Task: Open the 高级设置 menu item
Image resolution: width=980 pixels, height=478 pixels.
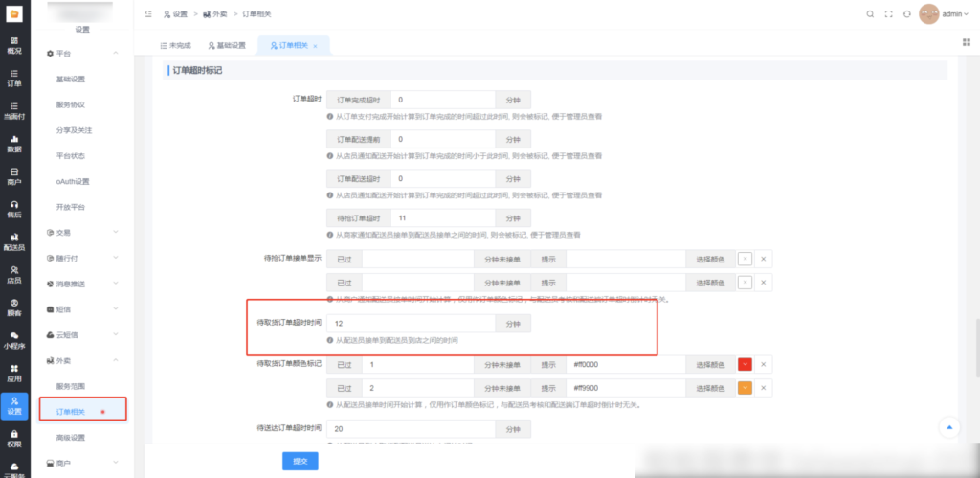Action: point(71,438)
